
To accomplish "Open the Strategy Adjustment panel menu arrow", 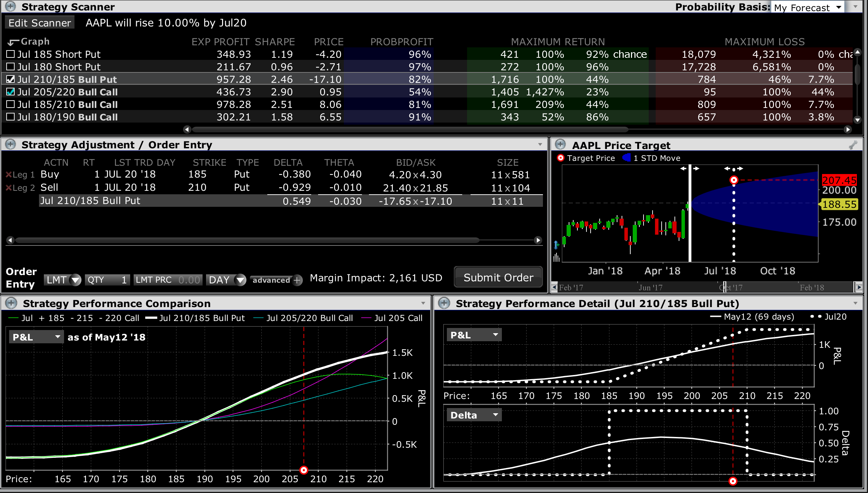I will point(540,144).
